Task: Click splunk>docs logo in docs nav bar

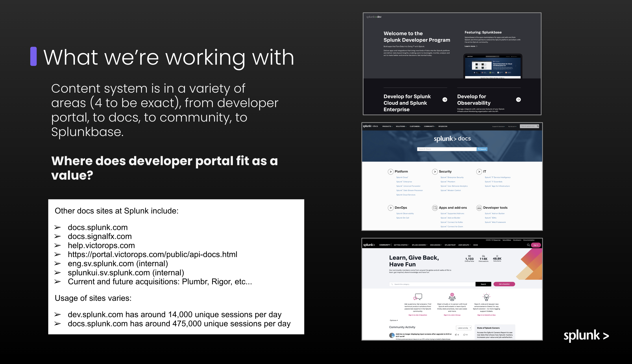Action: coord(370,126)
